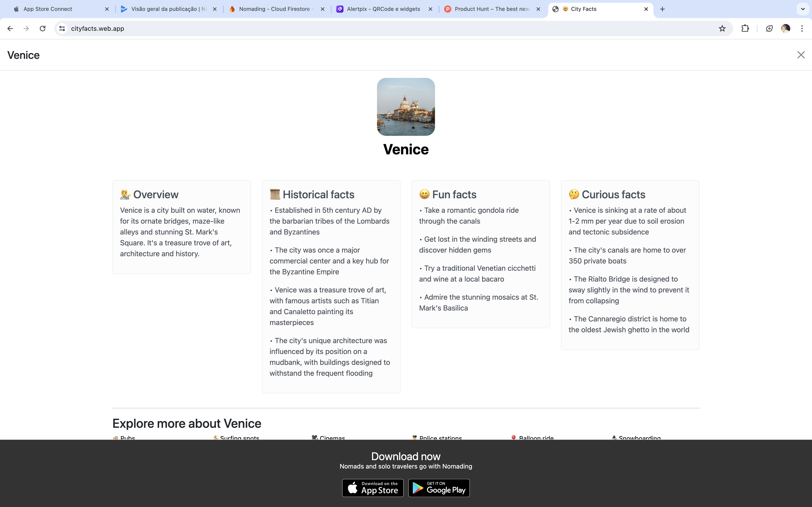
Task: Click the site information icon in address bar
Action: [62, 29]
